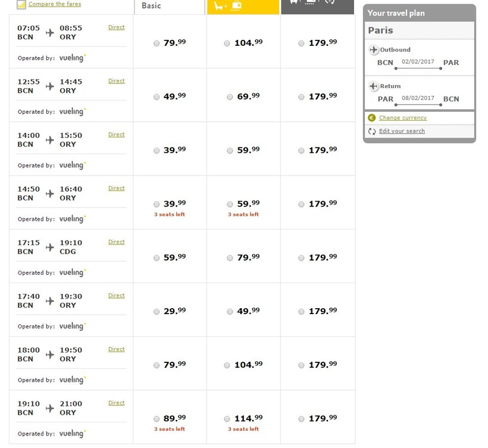
Task: Click the plane icon on the 07:05 flight
Action: point(50,33)
